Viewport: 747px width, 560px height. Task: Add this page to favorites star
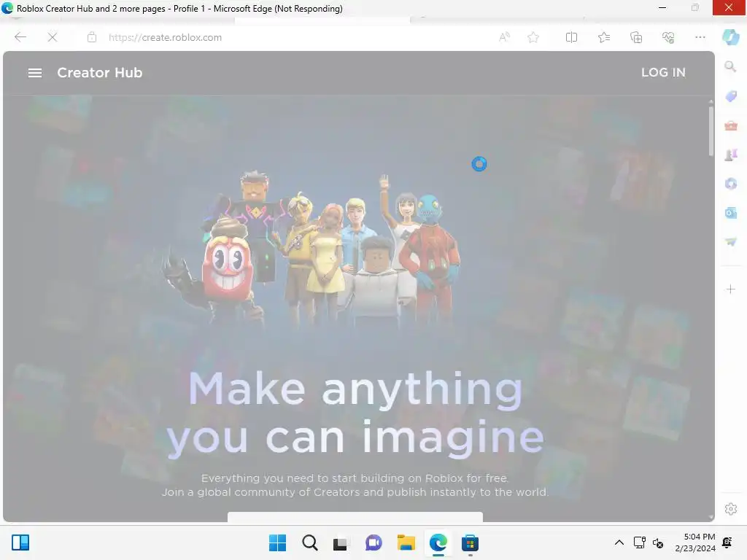(533, 37)
